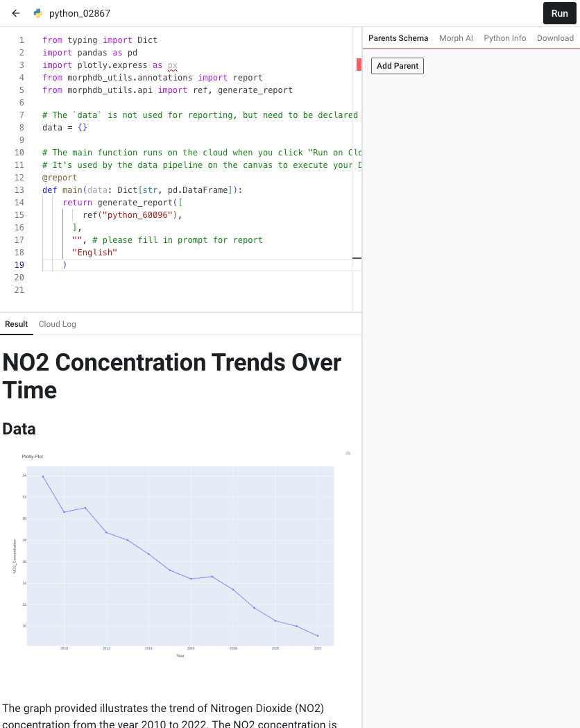Screen dimensions: 580x728
Task: Place cursor on ref("python_60096") line
Action: (x=133, y=215)
